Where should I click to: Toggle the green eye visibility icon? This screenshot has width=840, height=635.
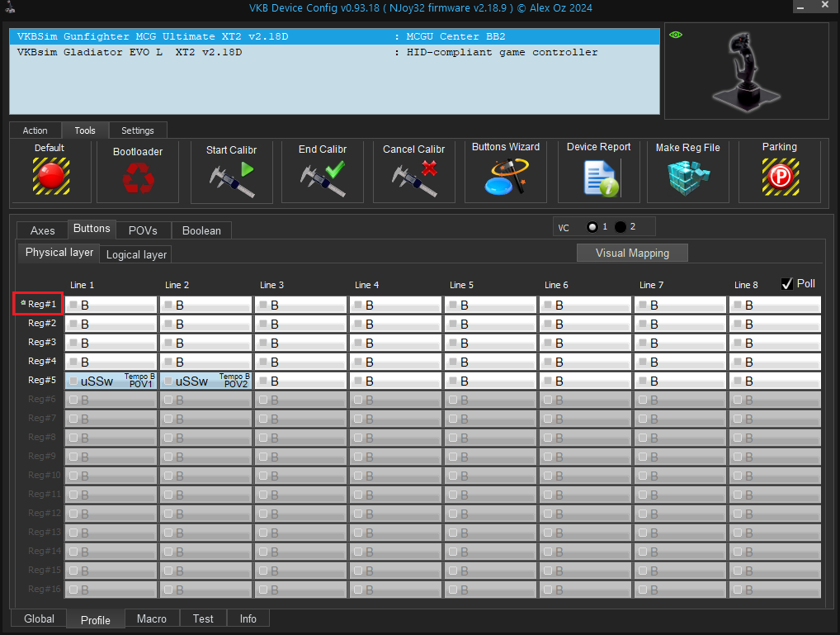(676, 36)
